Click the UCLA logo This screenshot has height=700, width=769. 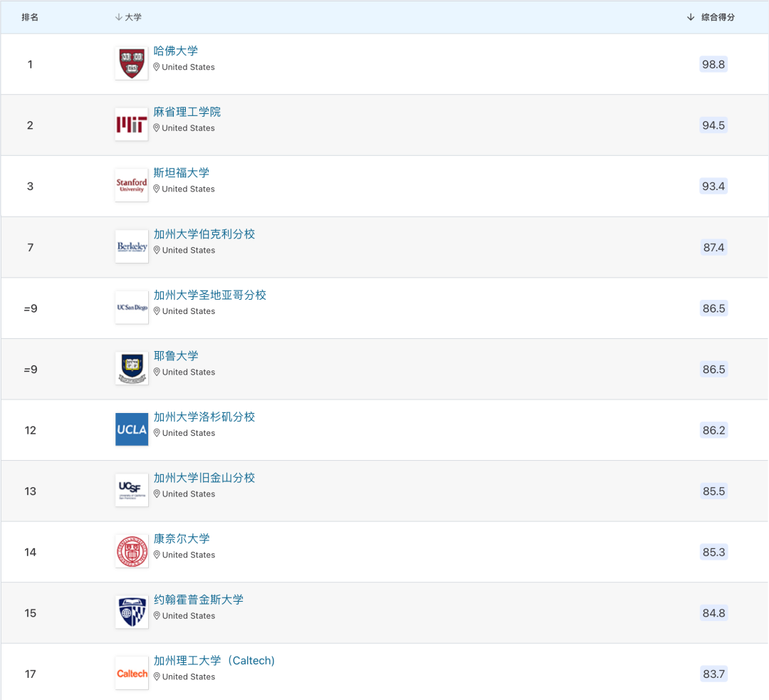coord(132,429)
